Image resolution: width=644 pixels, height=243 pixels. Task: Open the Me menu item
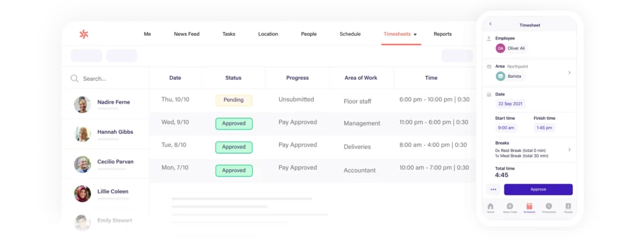point(147,34)
